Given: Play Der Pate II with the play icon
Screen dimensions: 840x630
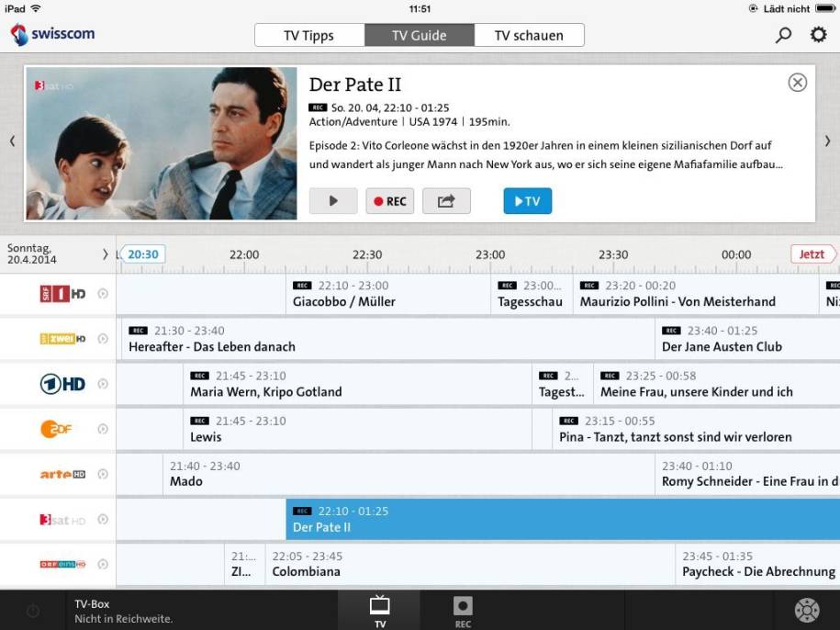Looking at the screenshot, I should (x=333, y=200).
